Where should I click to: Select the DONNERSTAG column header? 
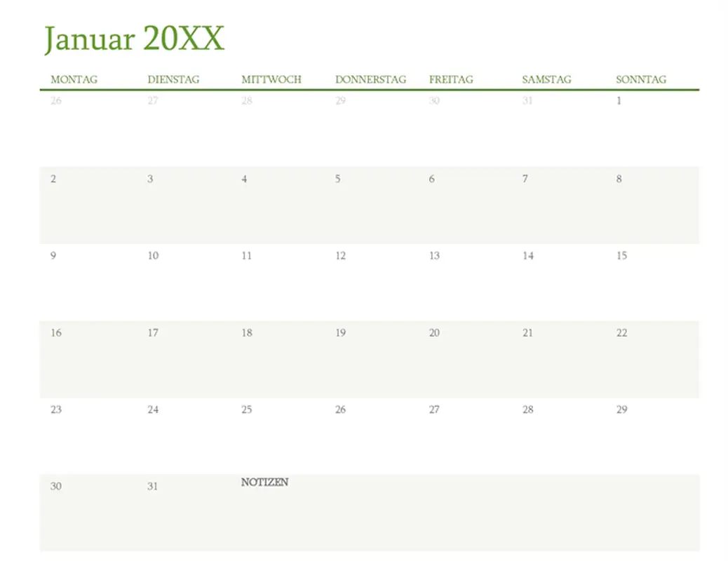click(x=371, y=79)
